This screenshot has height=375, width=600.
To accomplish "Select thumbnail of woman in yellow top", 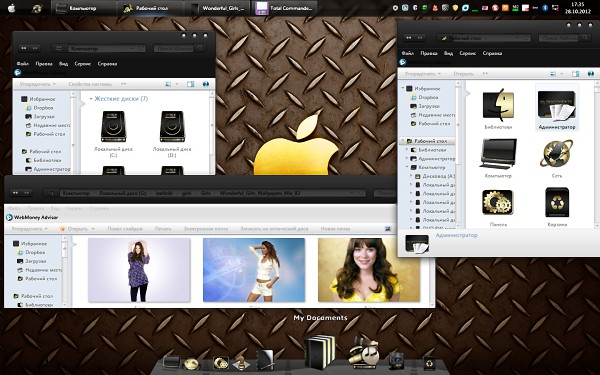I will [369, 270].
